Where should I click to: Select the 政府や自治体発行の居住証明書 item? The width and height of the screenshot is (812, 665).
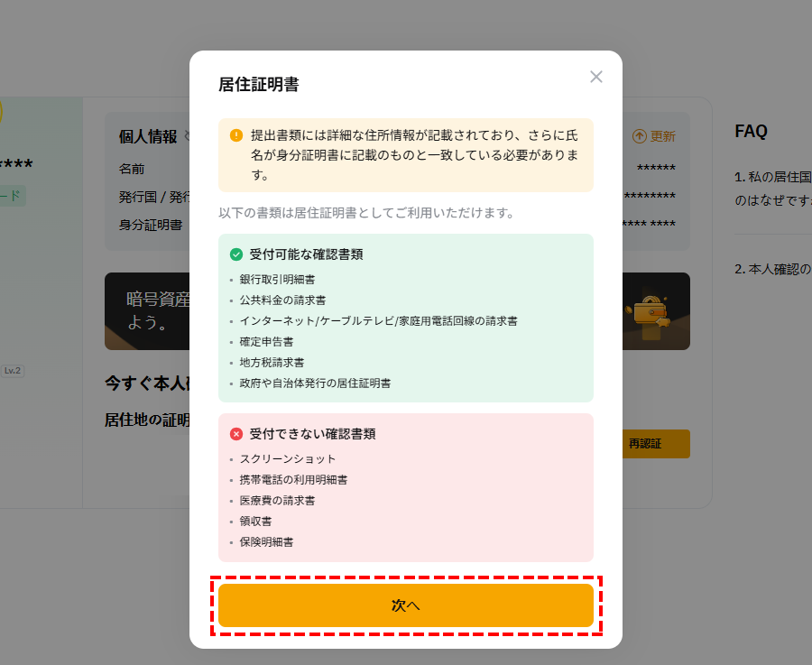tap(315, 383)
